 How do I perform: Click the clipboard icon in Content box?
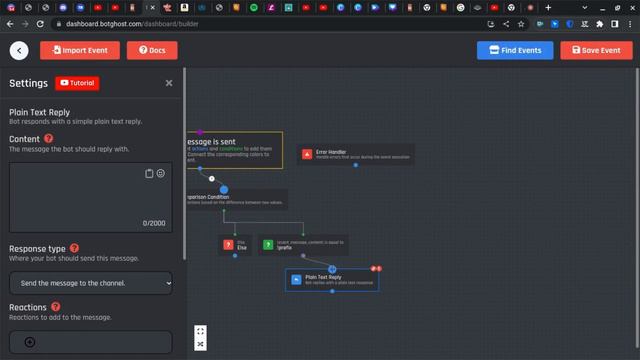coord(149,173)
